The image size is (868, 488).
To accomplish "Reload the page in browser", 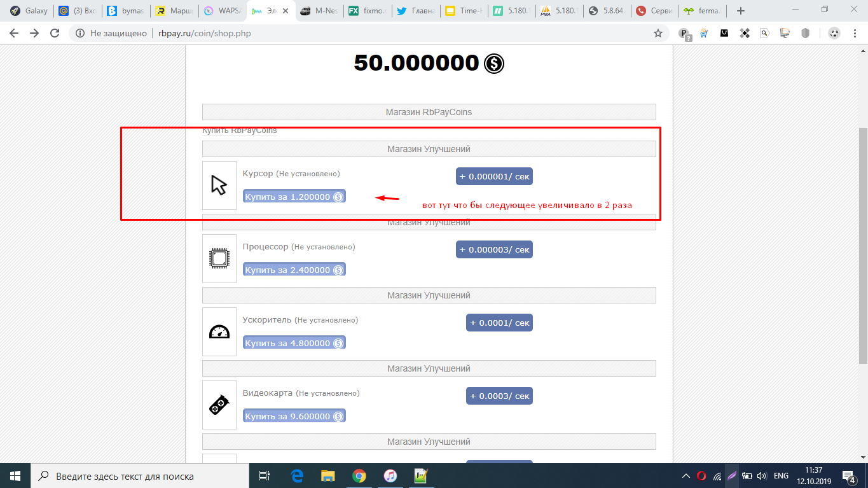I will pos(55,33).
